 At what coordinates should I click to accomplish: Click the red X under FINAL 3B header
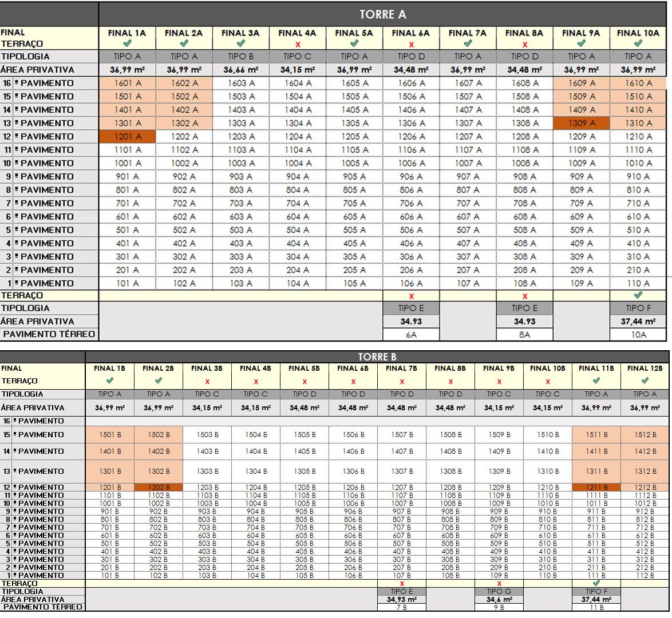pyautogui.click(x=207, y=382)
